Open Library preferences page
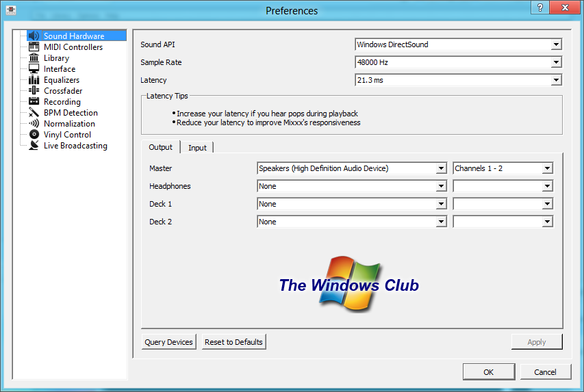 click(56, 57)
